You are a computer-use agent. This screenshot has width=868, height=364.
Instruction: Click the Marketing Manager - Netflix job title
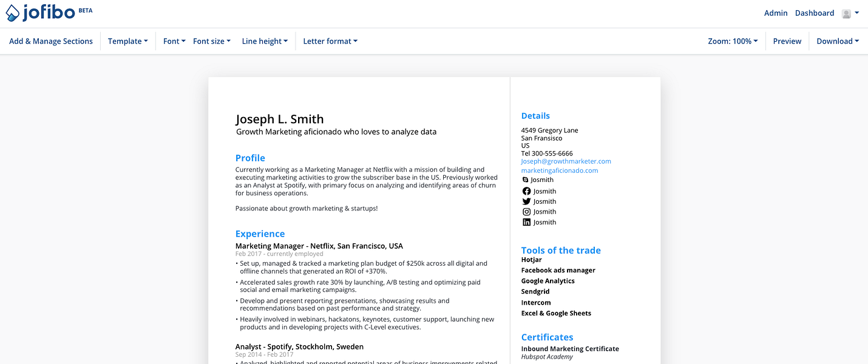click(319, 246)
